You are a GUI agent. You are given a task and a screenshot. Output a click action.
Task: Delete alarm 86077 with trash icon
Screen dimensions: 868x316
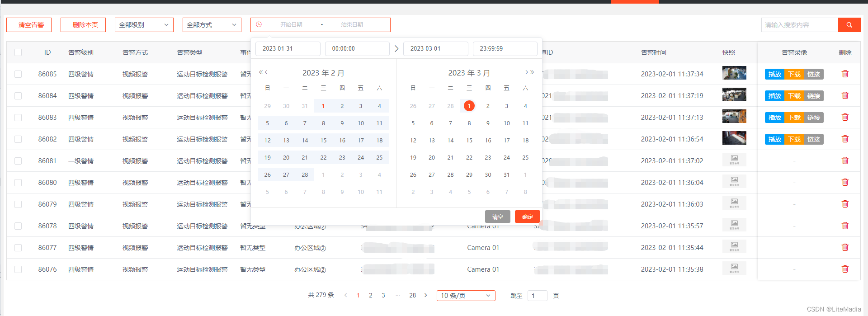point(845,247)
